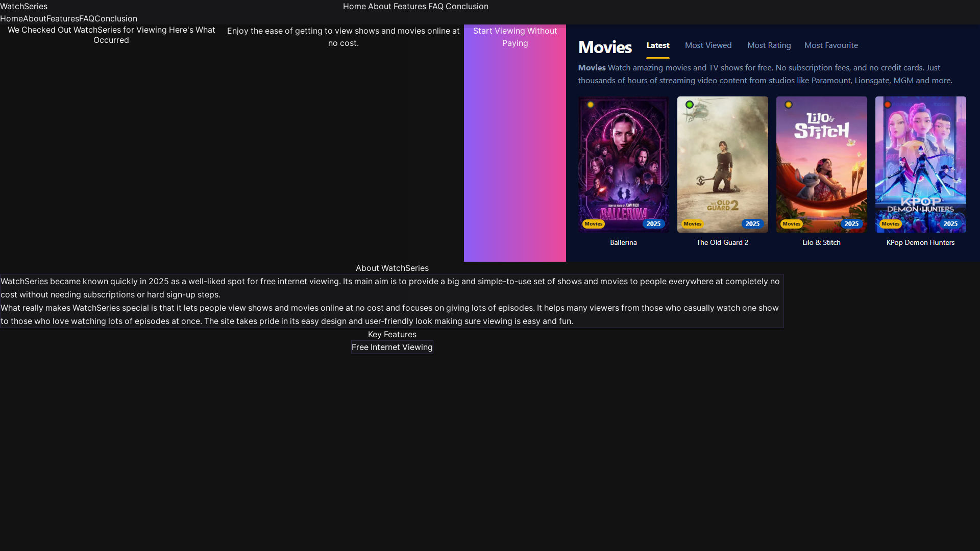Click the Movies badge on Ballerina poster

(x=593, y=224)
